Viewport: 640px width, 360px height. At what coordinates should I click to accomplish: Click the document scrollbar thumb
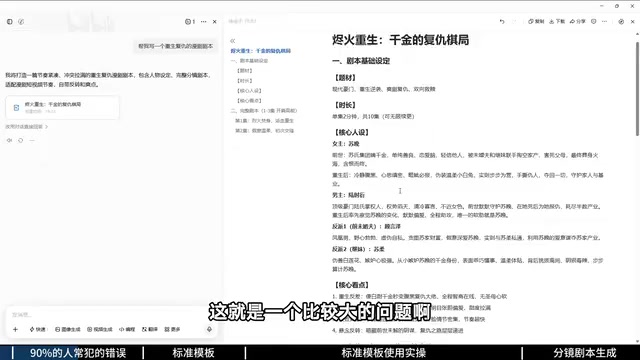pos(637,88)
